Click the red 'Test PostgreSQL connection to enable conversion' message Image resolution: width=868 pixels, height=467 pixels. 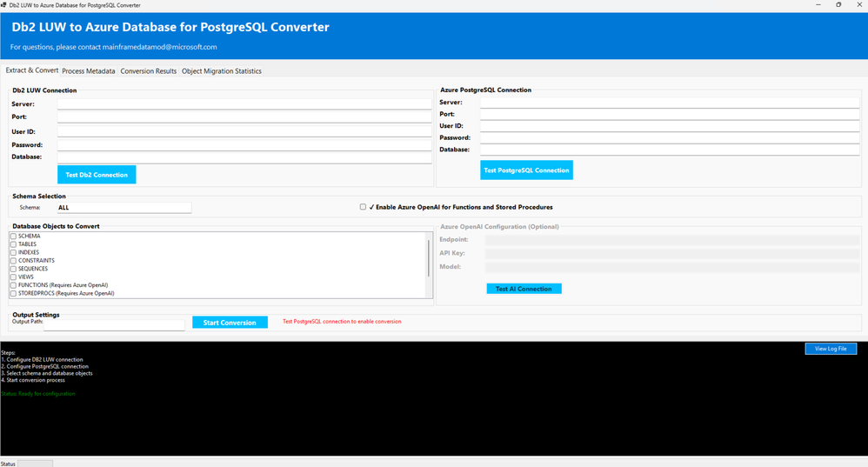342,322
